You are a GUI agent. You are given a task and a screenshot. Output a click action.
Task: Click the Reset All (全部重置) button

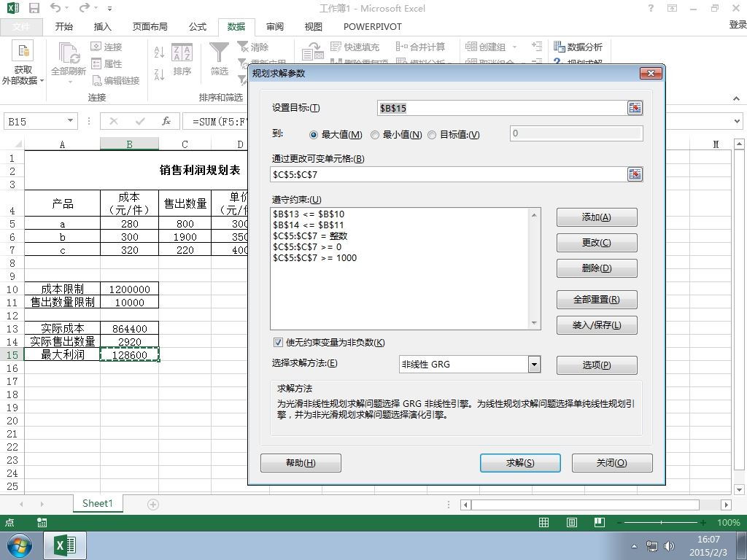click(597, 300)
